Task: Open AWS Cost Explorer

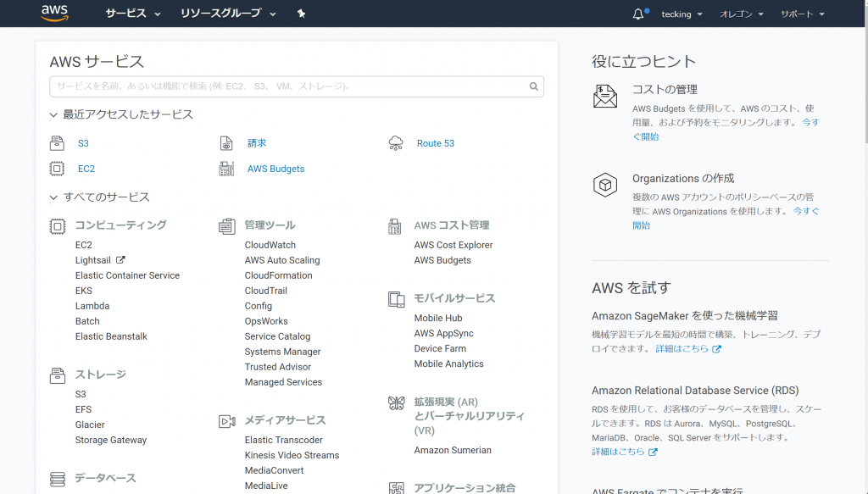Action: coord(453,245)
